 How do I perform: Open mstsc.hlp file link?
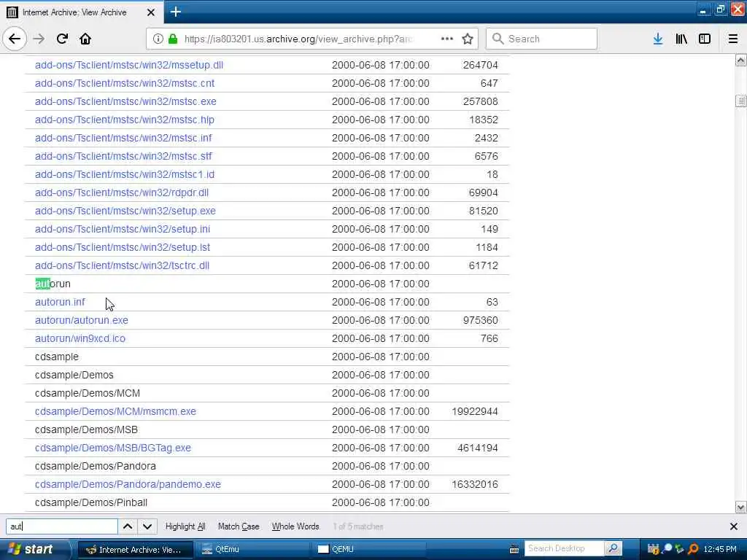[x=124, y=120]
